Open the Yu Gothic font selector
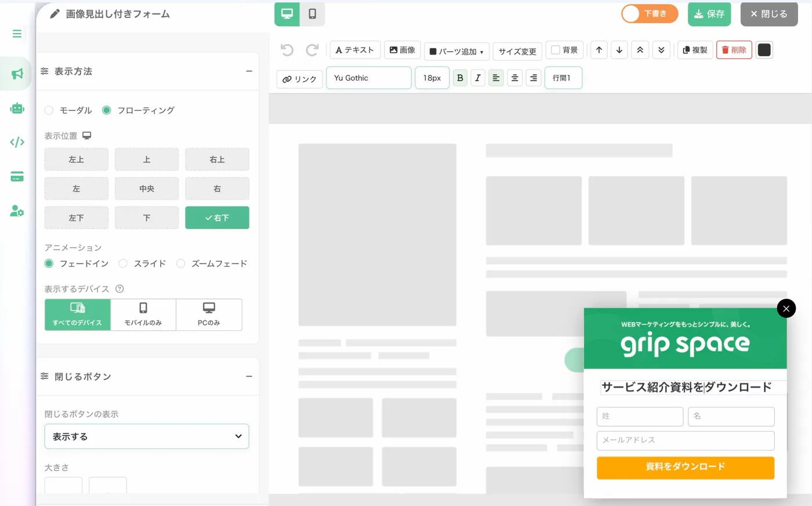 click(369, 78)
